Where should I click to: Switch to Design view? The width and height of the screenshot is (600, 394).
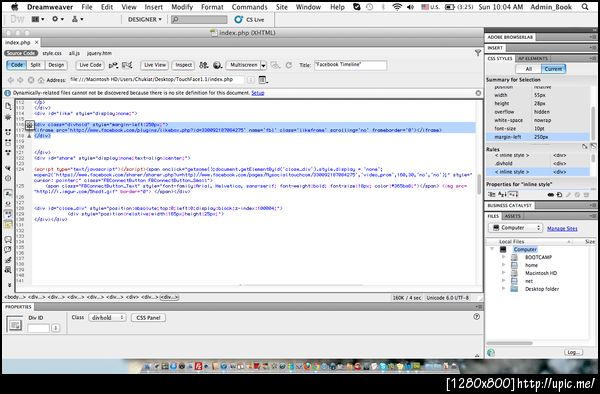click(56, 65)
